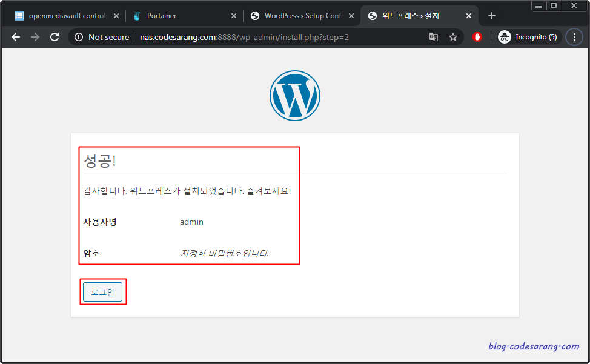
Task: Close the openmediavault control tab
Action: pos(116,16)
